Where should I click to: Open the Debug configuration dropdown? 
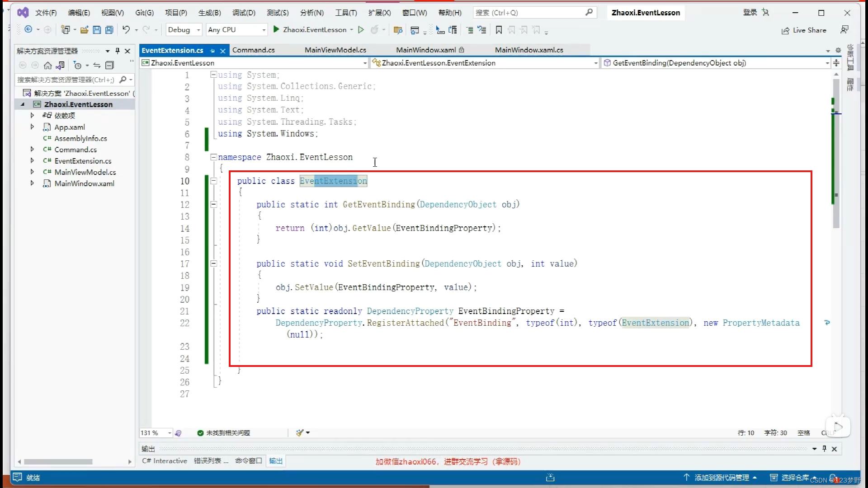click(x=184, y=29)
